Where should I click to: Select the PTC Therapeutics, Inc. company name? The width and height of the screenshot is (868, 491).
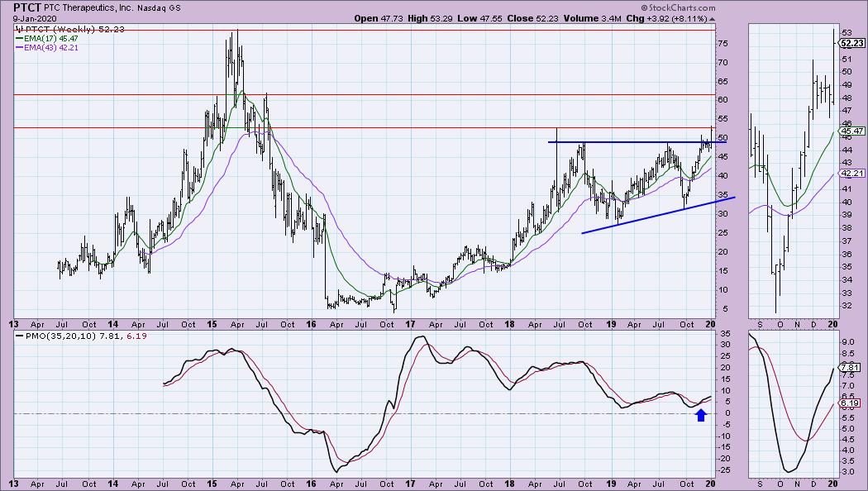89,7
